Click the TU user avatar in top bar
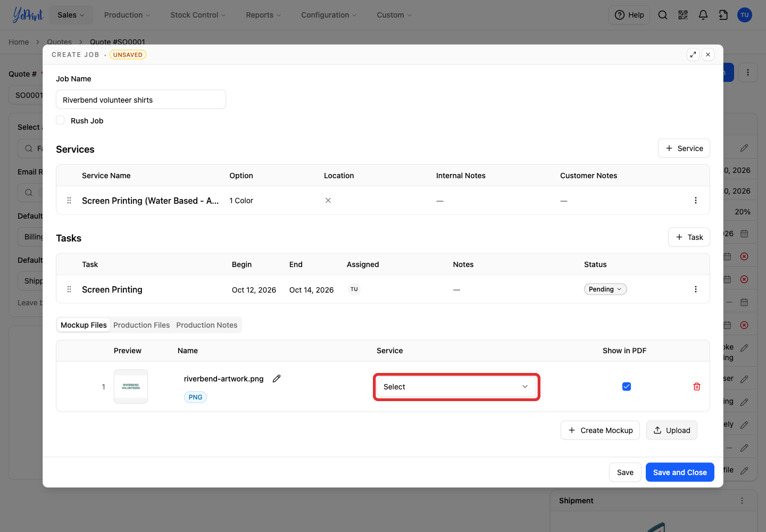 coord(745,15)
